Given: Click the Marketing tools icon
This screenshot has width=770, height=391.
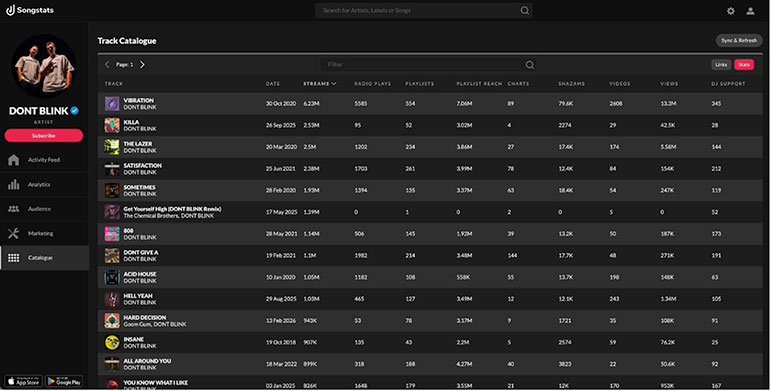Looking at the screenshot, I should (x=14, y=233).
